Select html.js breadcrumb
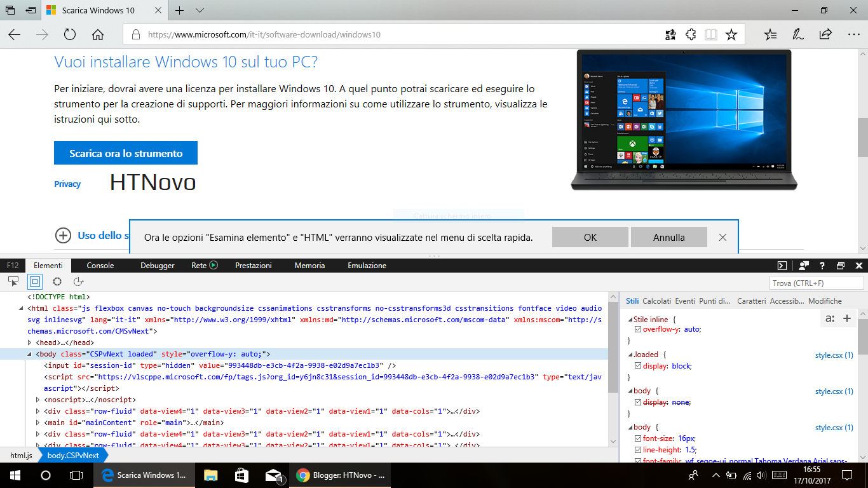The width and height of the screenshot is (868, 488). point(20,456)
